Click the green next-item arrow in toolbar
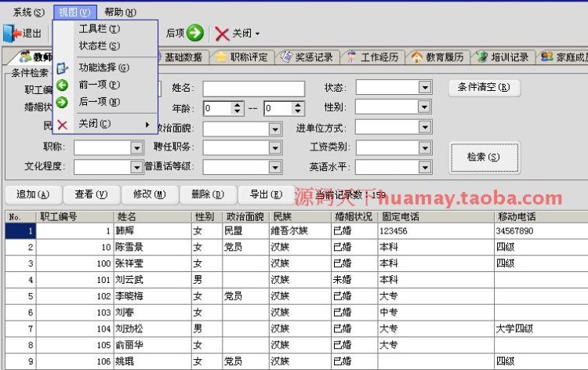588x370 pixels. [x=195, y=33]
